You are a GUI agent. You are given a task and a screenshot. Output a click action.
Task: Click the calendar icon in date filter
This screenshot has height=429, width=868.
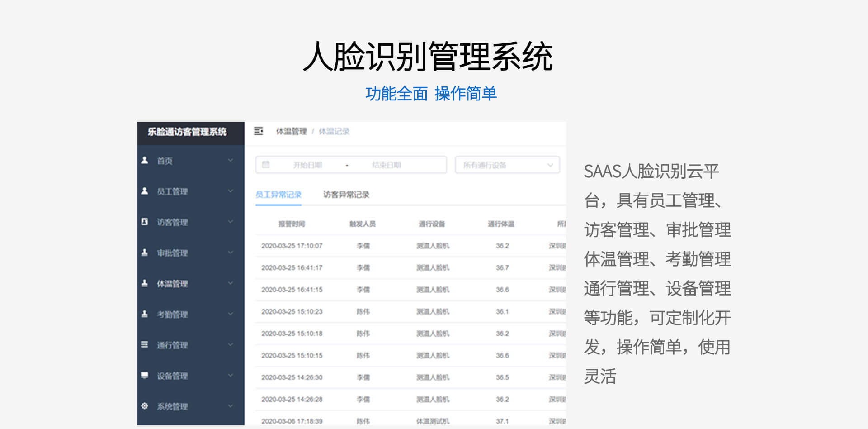(266, 164)
